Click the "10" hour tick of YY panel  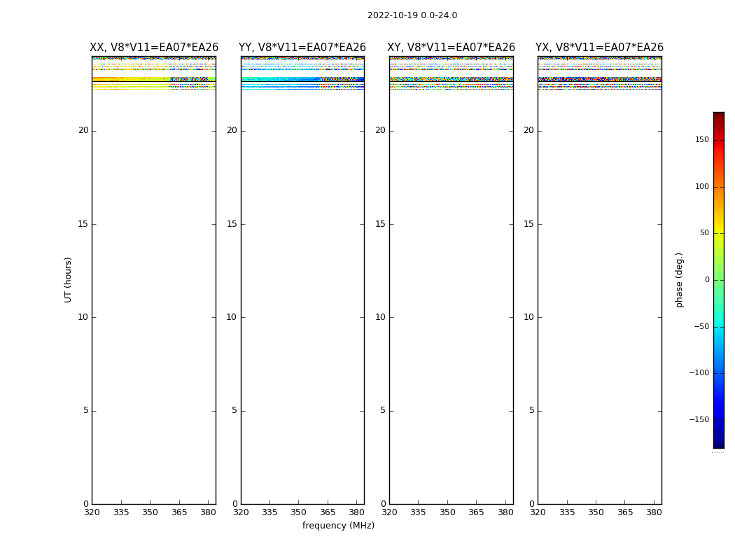(x=232, y=317)
